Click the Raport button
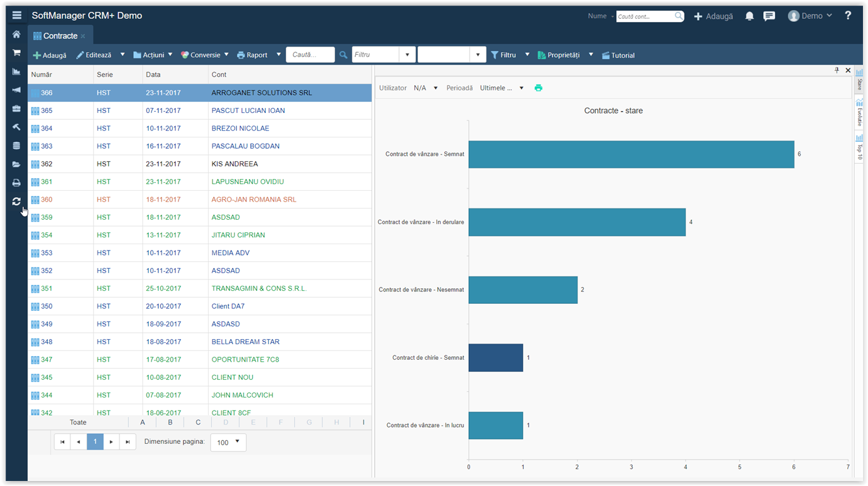Screen dimensions: 868x486 (x=252, y=55)
